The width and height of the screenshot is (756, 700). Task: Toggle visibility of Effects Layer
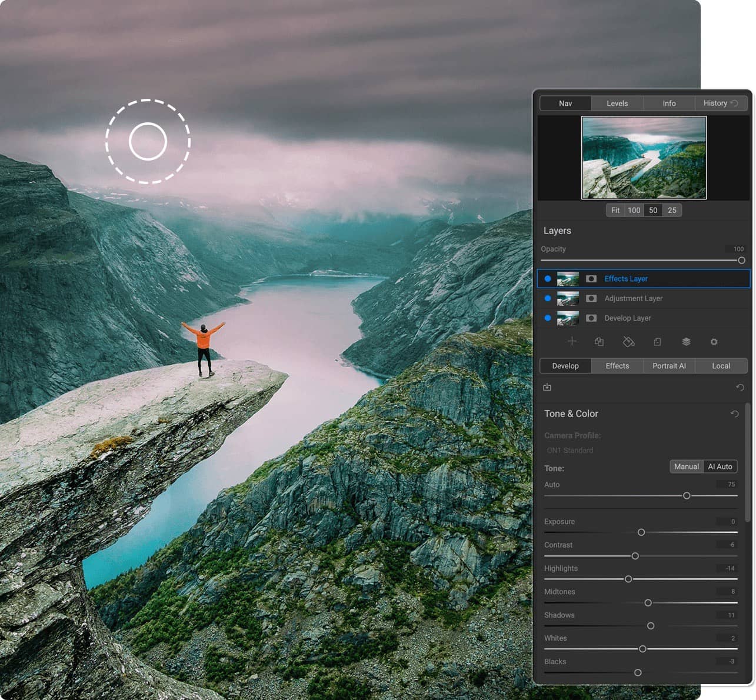[548, 279]
